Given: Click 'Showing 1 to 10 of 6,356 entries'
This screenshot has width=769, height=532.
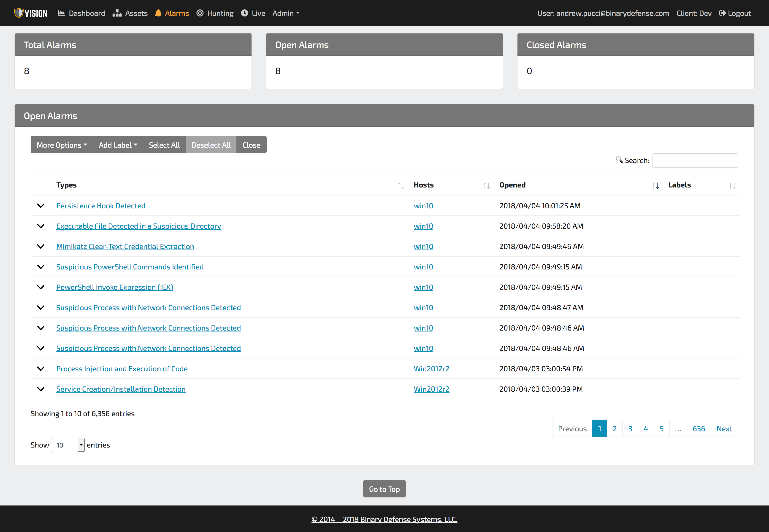Looking at the screenshot, I should [x=83, y=413].
